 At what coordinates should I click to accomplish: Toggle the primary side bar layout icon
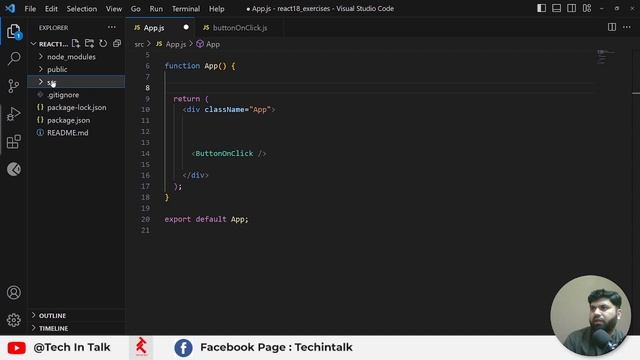click(541, 8)
